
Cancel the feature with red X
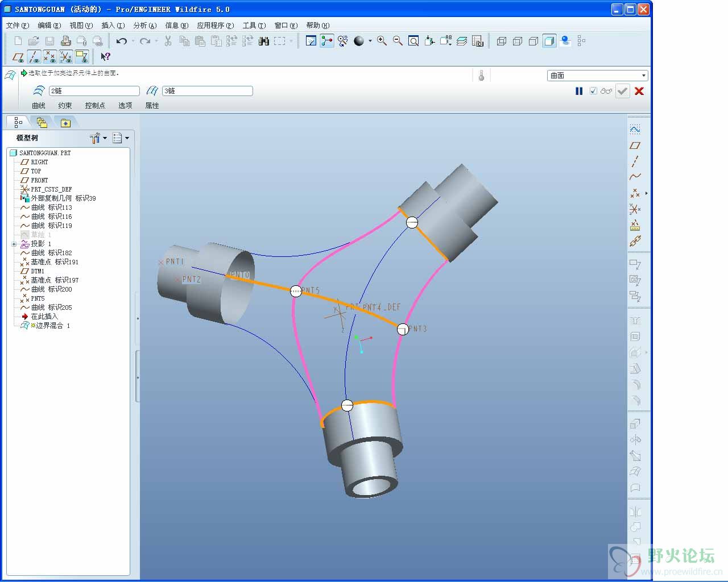coord(639,91)
